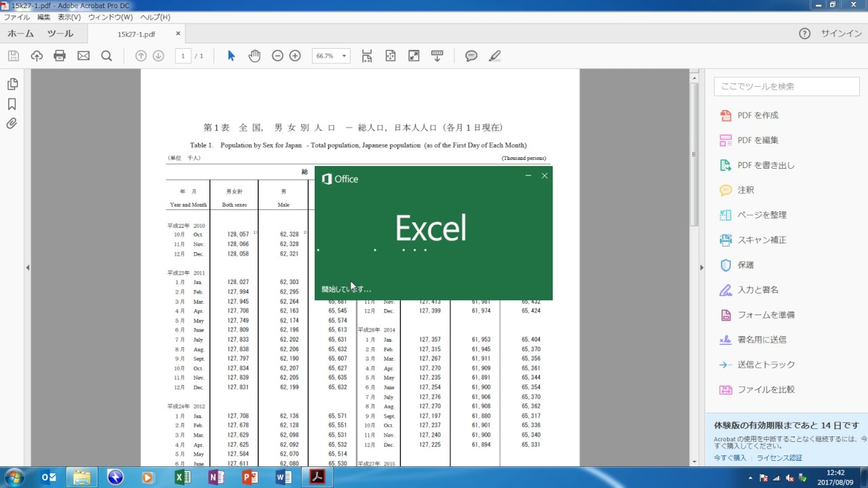Open the ファイル menu

(x=17, y=17)
